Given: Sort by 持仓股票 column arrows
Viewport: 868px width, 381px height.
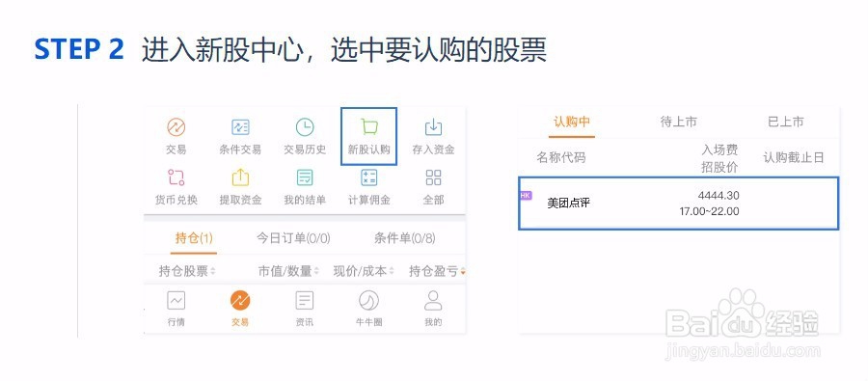Looking at the screenshot, I should [213, 271].
